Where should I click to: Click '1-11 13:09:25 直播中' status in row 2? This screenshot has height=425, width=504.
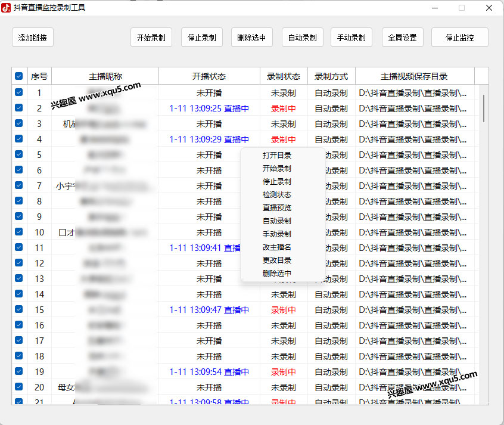pyautogui.click(x=209, y=108)
